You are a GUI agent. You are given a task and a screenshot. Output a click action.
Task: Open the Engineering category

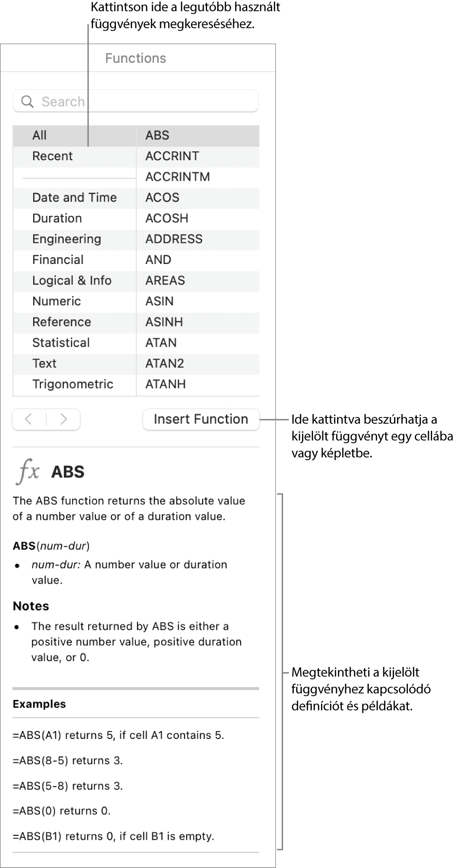coord(67,239)
